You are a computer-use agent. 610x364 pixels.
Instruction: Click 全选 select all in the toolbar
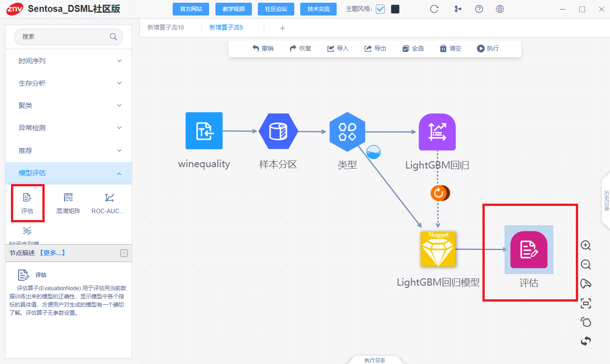point(413,48)
